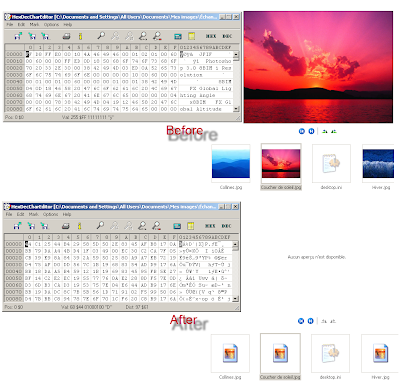Select Collines.jpg generic icon in After filmstrip
This screenshot has height=384, width=400.
(x=230, y=353)
